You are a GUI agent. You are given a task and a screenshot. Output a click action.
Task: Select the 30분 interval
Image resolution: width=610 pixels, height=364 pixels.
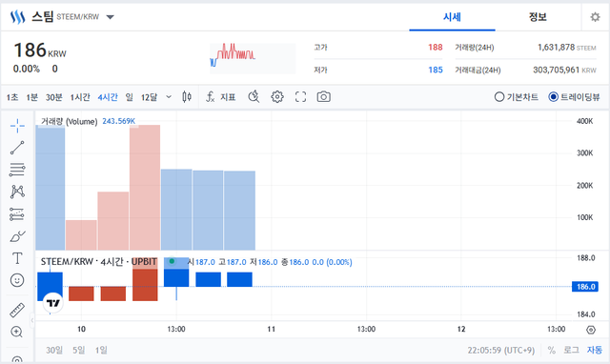[54, 97]
